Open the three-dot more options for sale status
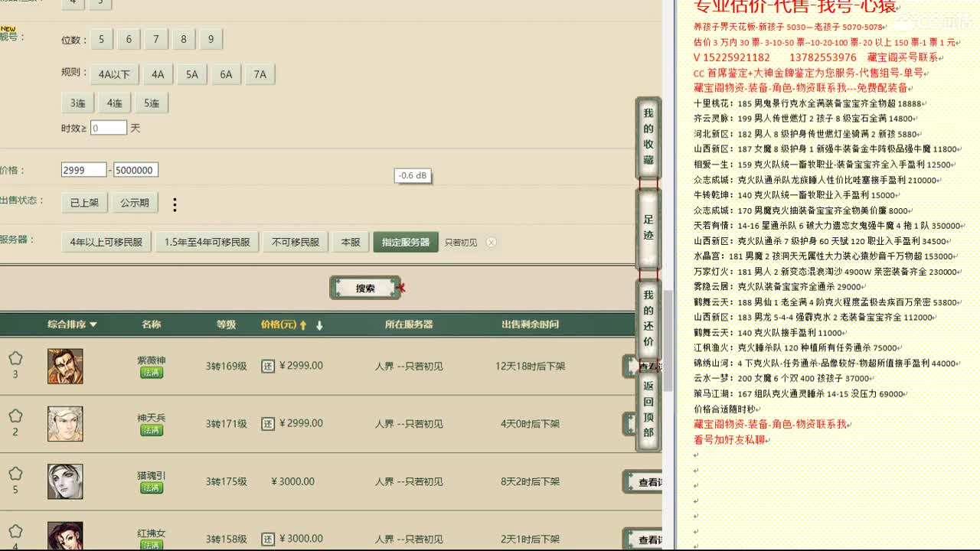The height and width of the screenshot is (551, 980). point(175,204)
